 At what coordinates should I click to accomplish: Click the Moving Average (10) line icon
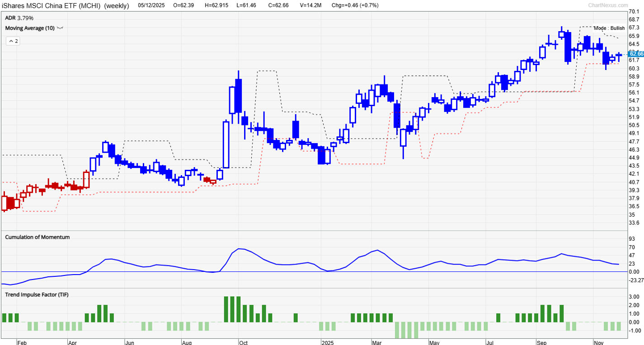pyautogui.click(x=60, y=28)
